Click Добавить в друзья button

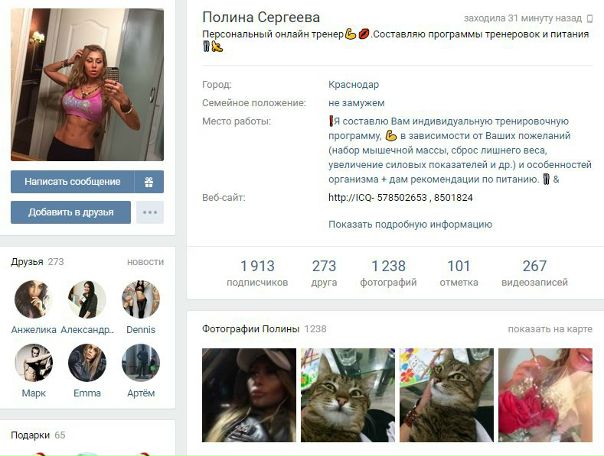tap(71, 212)
